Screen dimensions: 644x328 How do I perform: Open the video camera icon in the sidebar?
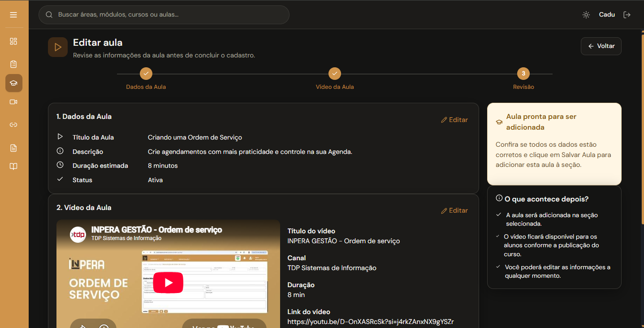tap(13, 102)
